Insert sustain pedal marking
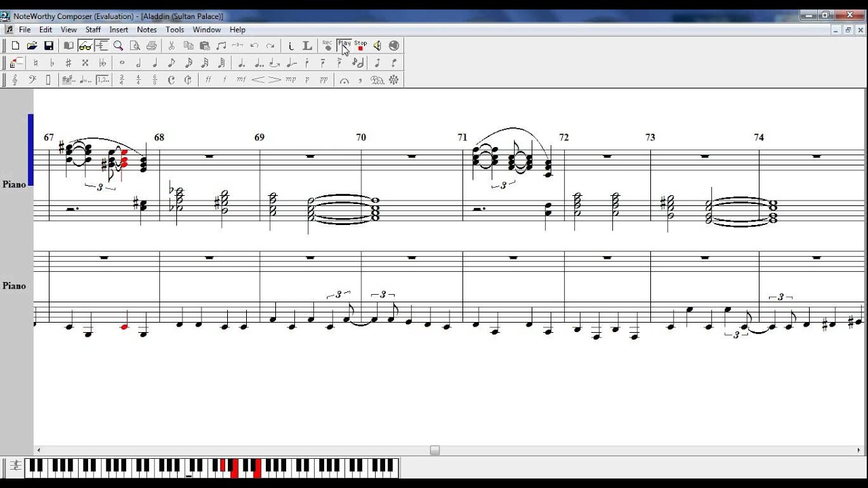This screenshot has height=488, width=868. pos(377,79)
